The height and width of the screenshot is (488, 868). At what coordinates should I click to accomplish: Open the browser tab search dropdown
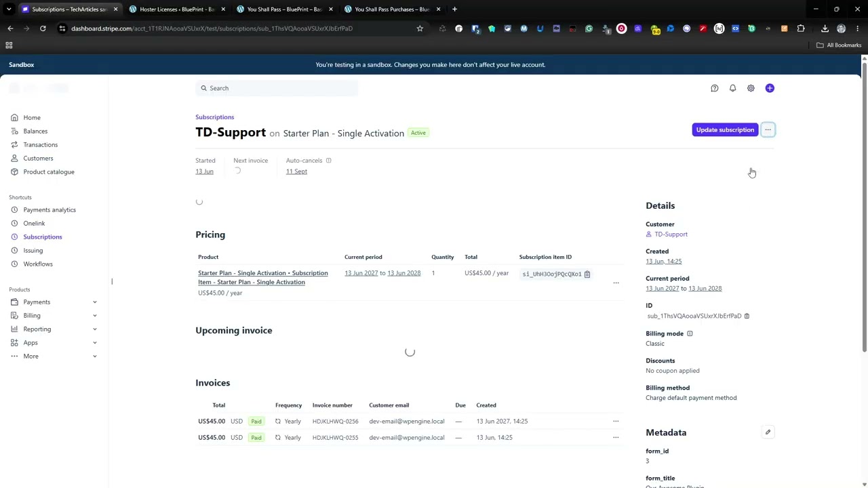[x=9, y=9]
